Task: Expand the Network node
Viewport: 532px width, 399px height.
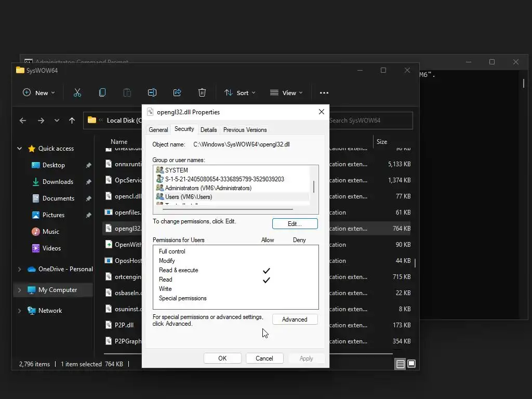Action: point(19,311)
